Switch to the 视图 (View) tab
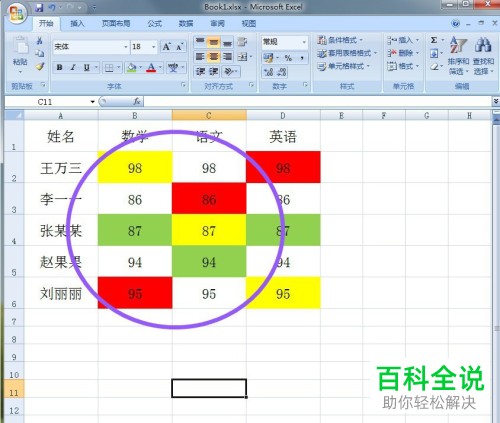The height and width of the screenshot is (423, 500). click(x=249, y=23)
